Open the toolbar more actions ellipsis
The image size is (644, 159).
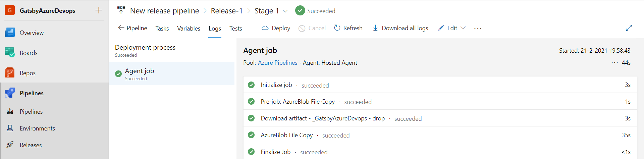[x=478, y=29]
